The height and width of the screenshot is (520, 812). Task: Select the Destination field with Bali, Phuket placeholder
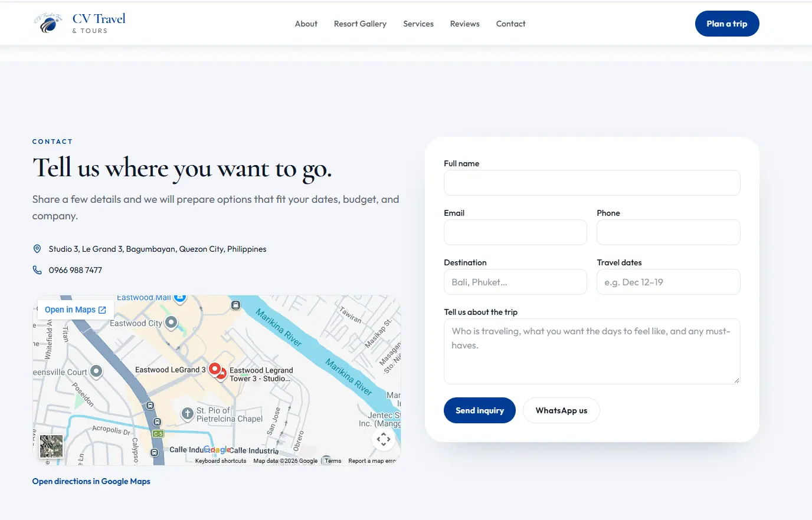(x=515, y=282)
